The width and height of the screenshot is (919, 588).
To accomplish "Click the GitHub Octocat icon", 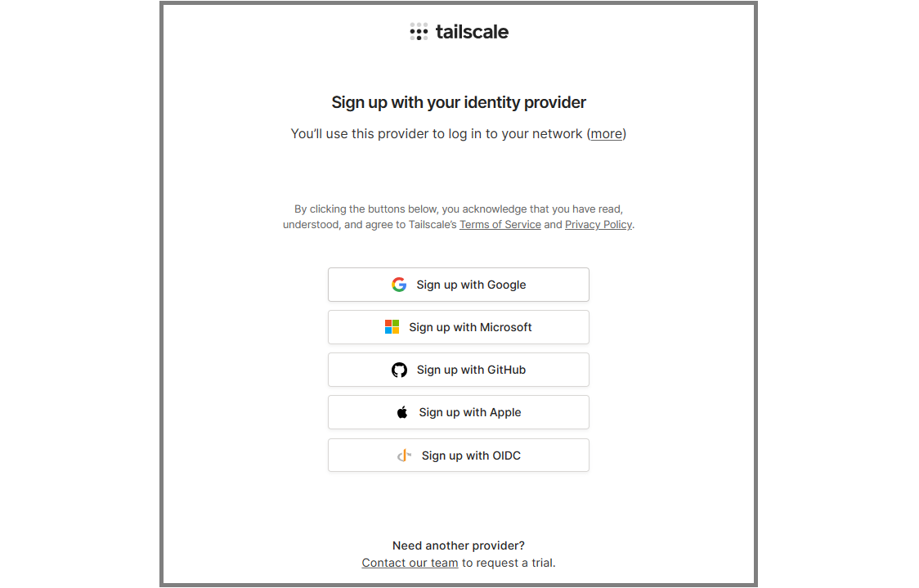I will [399, 370].
